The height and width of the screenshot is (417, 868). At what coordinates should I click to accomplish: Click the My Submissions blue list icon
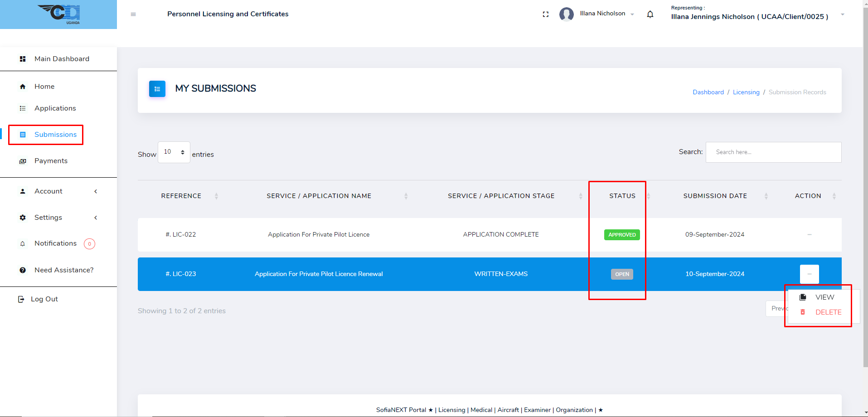coord(157,89)
